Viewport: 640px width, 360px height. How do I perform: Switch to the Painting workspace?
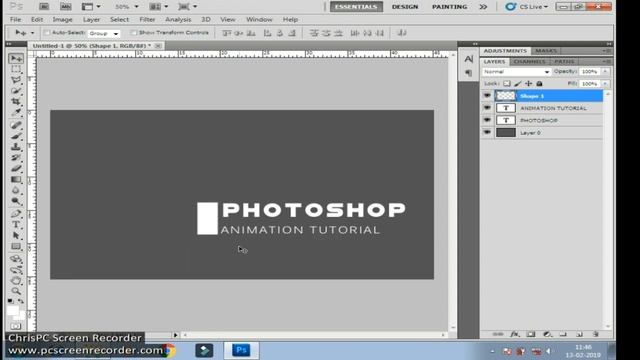coord(449,7)
